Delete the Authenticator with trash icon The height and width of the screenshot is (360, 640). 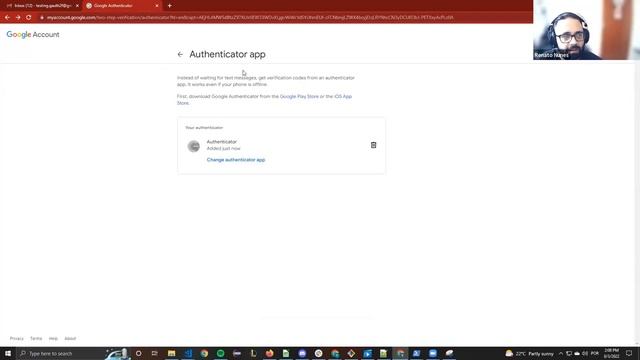[x=373, y=145]
